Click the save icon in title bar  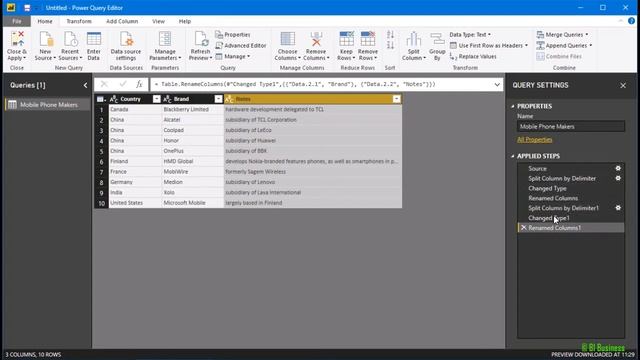pos(27,8)
